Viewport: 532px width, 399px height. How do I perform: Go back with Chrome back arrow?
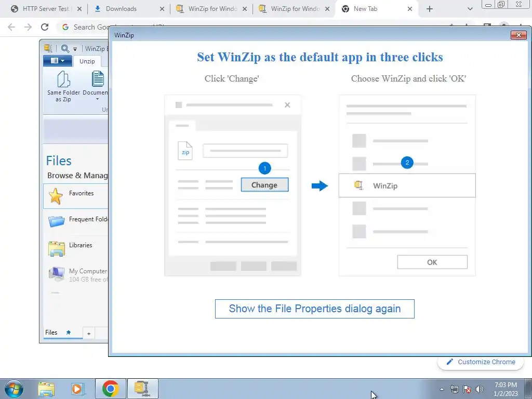[11, 27]
